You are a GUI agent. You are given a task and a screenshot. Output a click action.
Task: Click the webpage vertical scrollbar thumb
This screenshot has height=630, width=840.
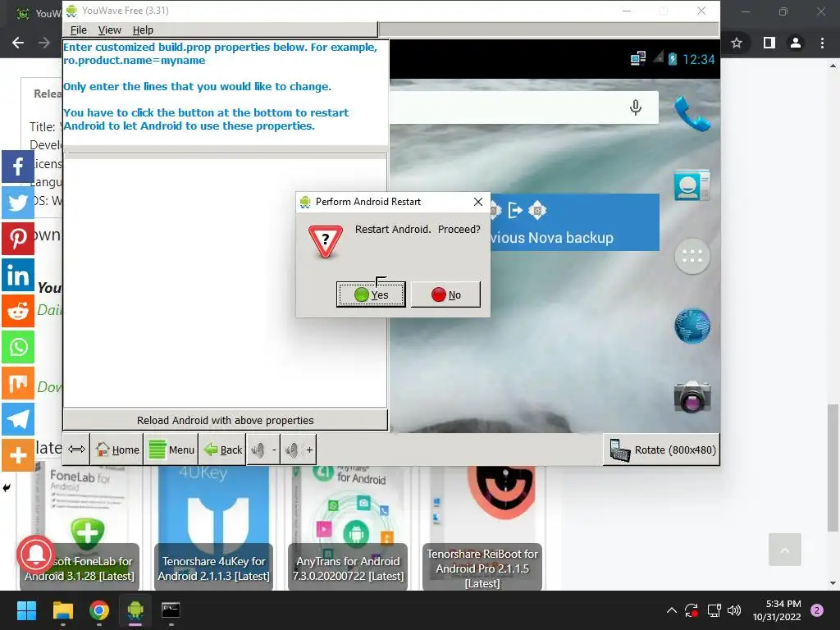coord(833,467)
